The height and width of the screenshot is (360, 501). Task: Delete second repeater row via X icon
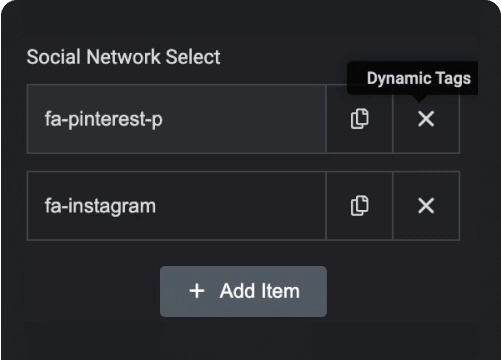426,206
